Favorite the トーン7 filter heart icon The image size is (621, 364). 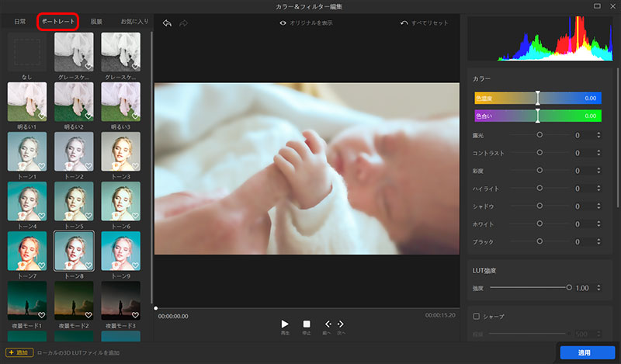42,265
